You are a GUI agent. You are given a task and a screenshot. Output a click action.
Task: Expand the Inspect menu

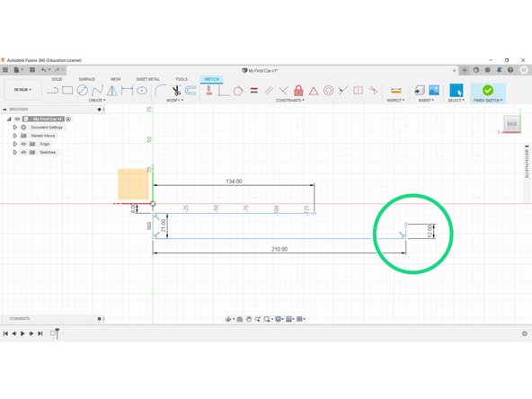coord(395,101)
